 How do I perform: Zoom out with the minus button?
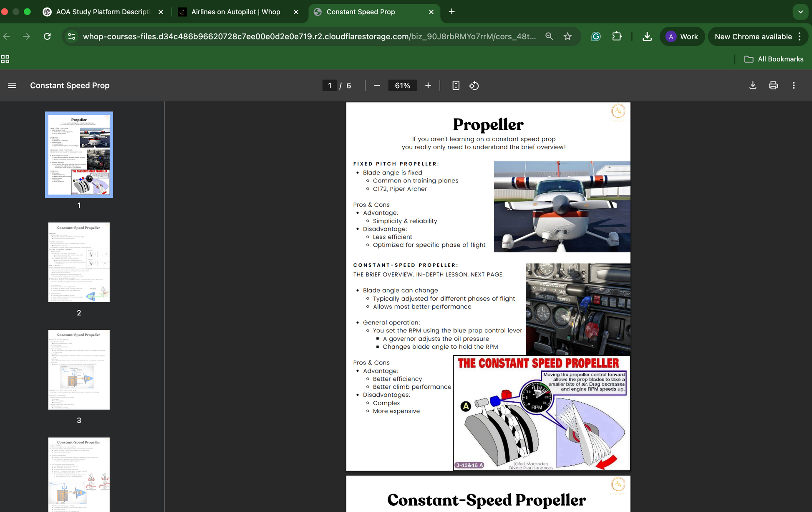click(x=377, y=85)
